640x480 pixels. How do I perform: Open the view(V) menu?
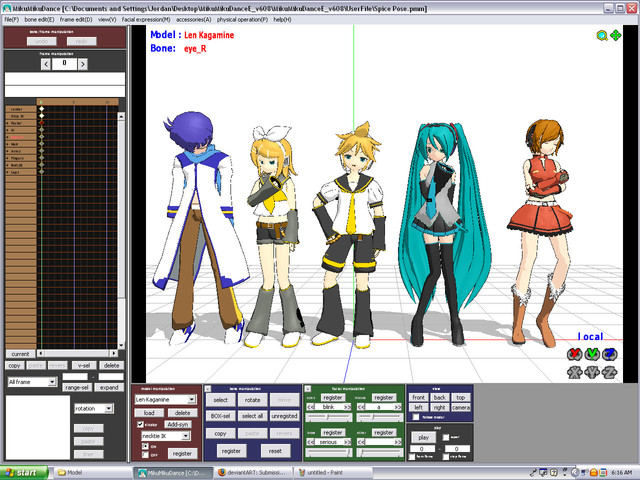tap(107, 20)
